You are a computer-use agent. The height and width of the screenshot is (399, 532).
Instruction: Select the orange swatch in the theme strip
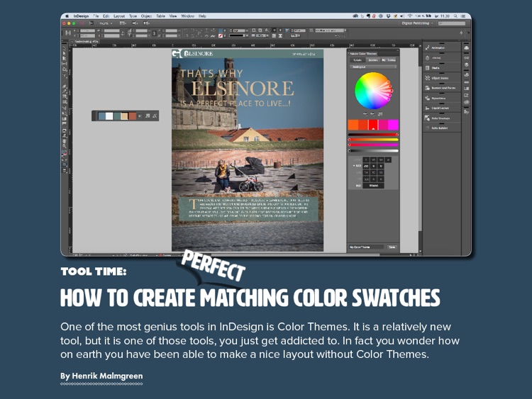(353, 125)
